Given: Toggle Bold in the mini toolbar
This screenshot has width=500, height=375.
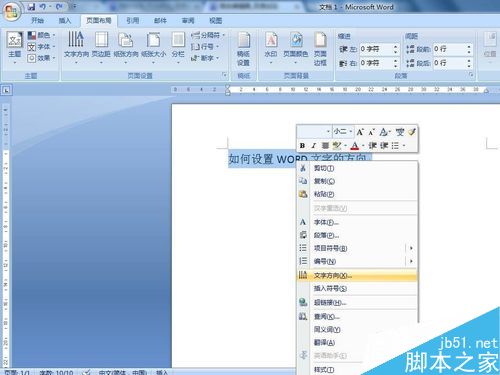Looking at the screenshot, I should point(302,146).
